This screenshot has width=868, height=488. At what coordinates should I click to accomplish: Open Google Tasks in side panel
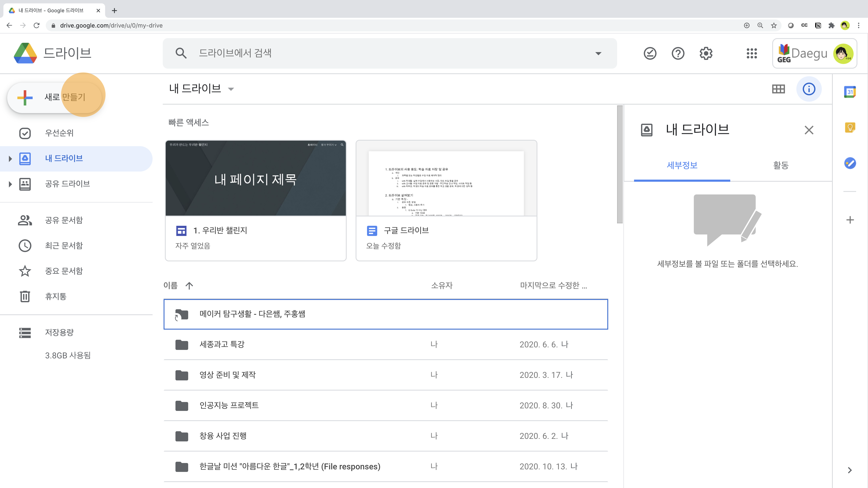click(x=850, y=163)
